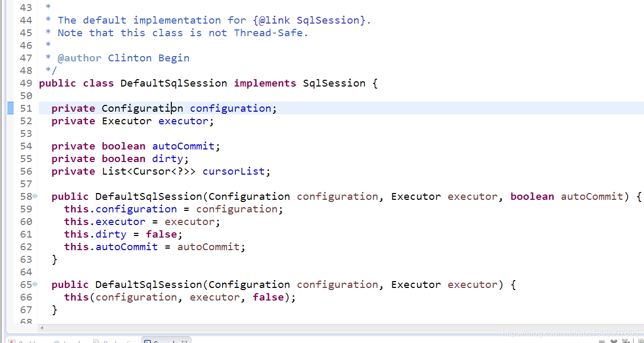The image size is (644, 343).
Task: Click the minimize icon in the bottom-right corner
Action: 602,341
